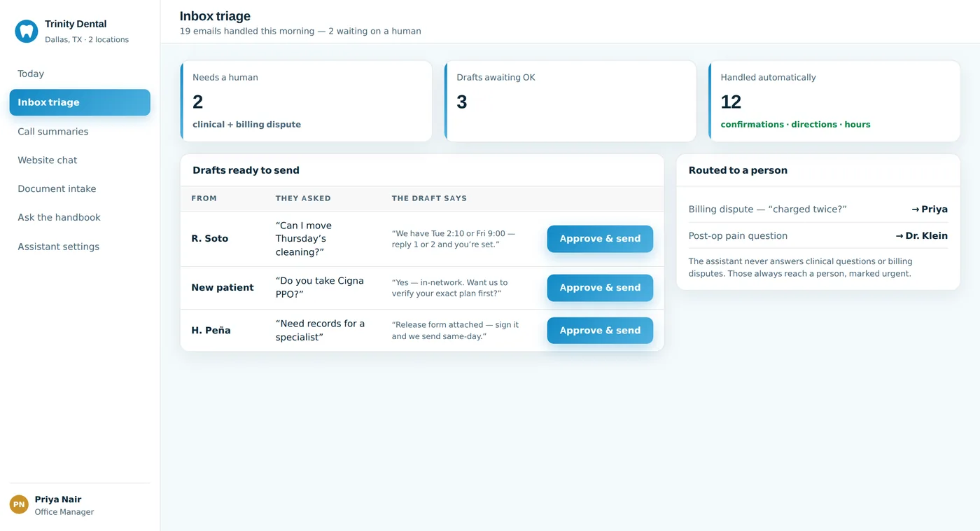Approve & send the R. Soto draft
The width and height of the screenshot is (980, 531).
pyautogui.click(x=600, y=239)
